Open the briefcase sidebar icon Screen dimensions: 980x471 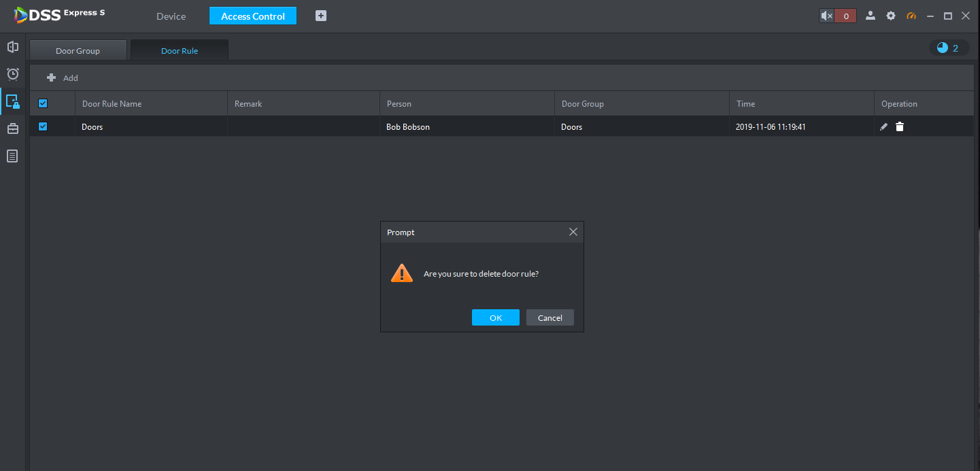tap(12, 128)
